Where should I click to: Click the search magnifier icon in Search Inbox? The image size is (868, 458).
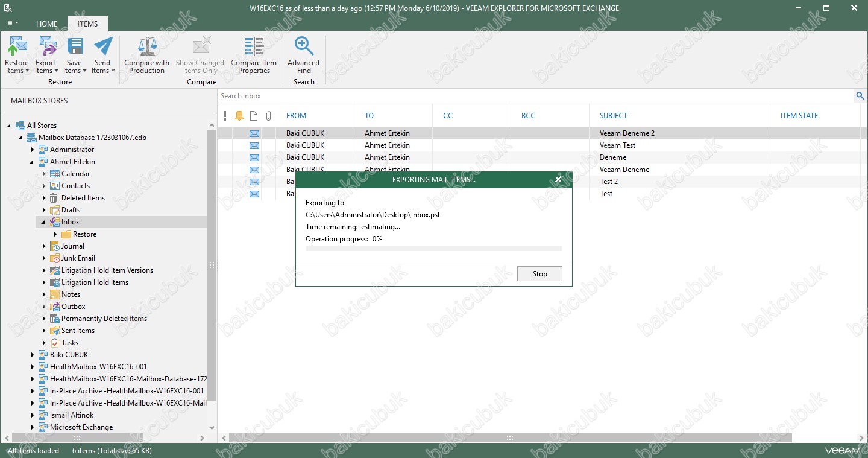pyautogui.click(x=860, y=95)
